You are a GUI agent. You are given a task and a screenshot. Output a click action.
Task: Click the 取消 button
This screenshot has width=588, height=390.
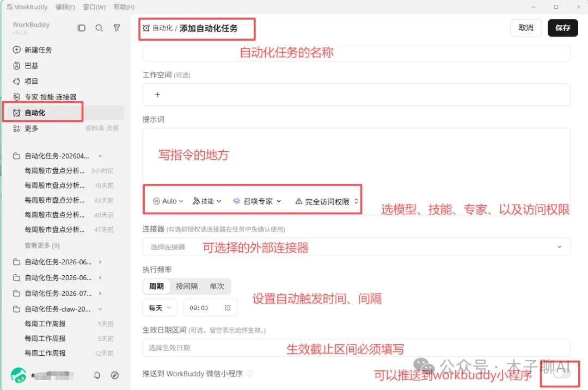526,28
